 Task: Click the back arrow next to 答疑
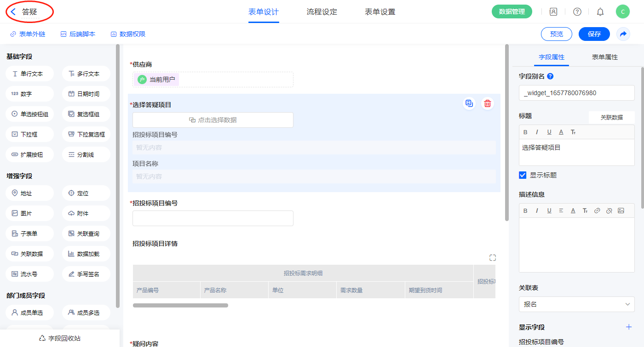point(13,12)
